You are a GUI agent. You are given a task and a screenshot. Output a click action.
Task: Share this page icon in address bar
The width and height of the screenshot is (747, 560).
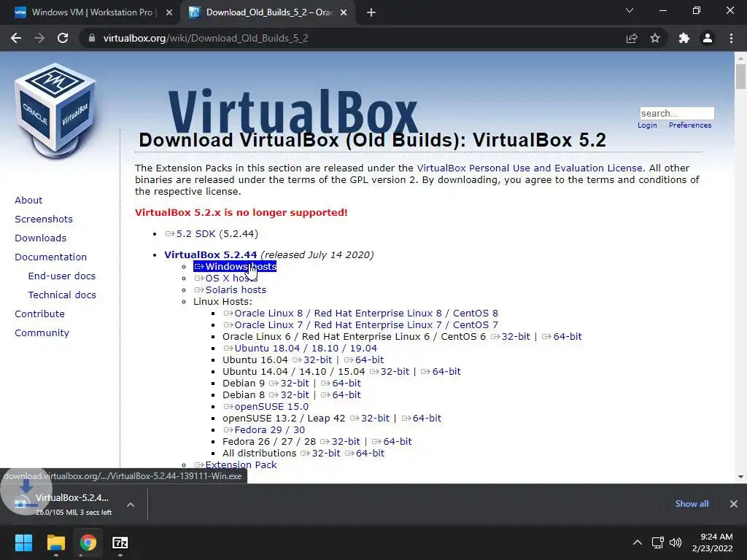pyautogui.click(x=632, y=38)
